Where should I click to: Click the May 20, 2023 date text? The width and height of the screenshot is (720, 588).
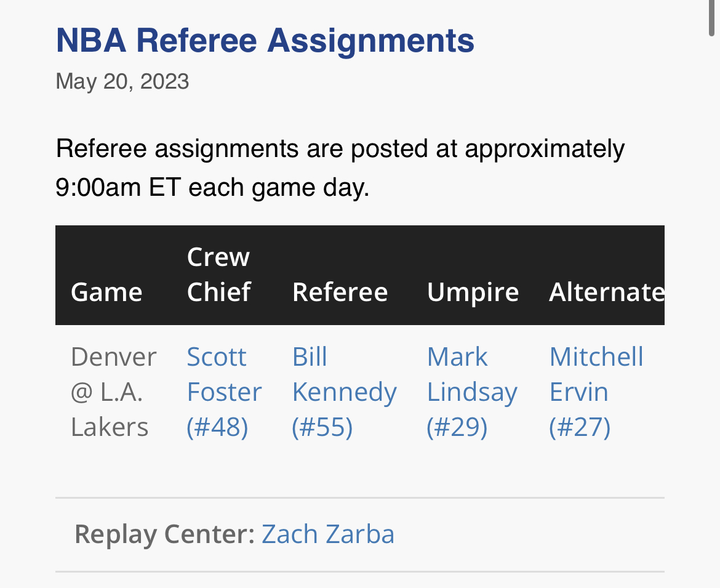(122, 81)
